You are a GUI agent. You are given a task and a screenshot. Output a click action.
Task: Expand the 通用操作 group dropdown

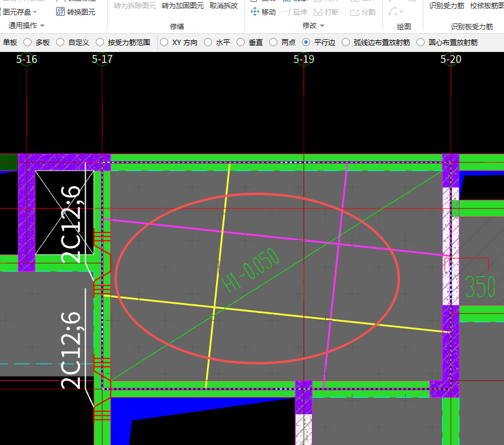coord(43,25)
